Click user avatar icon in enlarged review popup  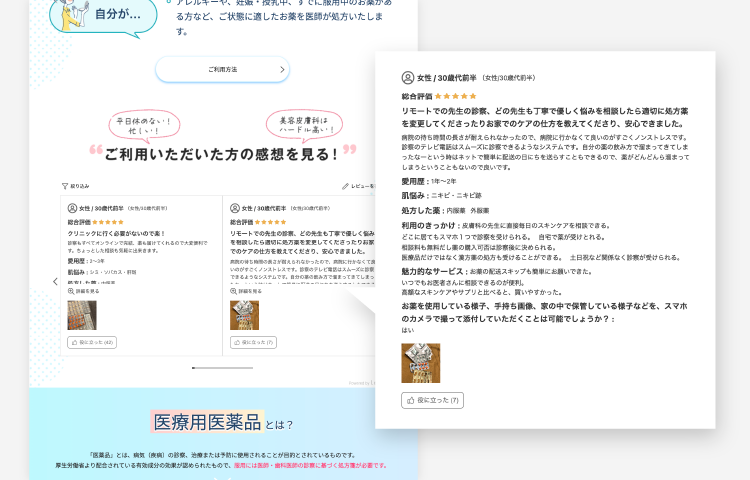click(408, 77)
